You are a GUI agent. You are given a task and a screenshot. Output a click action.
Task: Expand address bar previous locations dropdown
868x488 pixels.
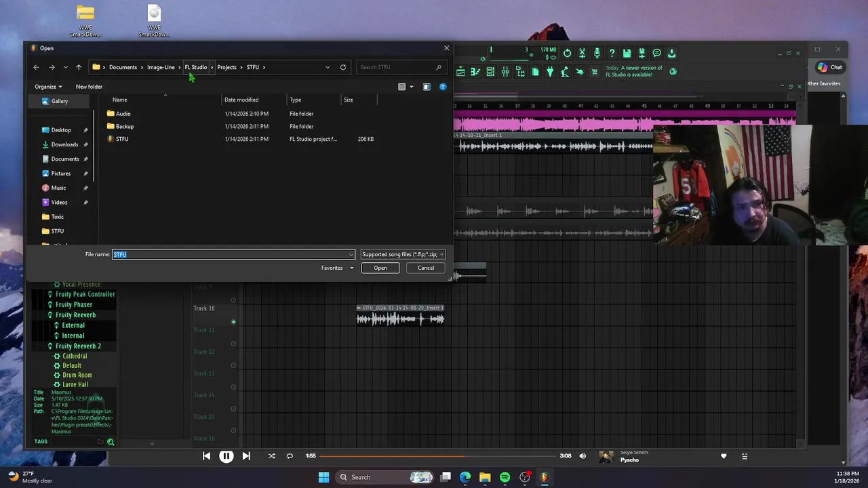[x=328, y=67]
